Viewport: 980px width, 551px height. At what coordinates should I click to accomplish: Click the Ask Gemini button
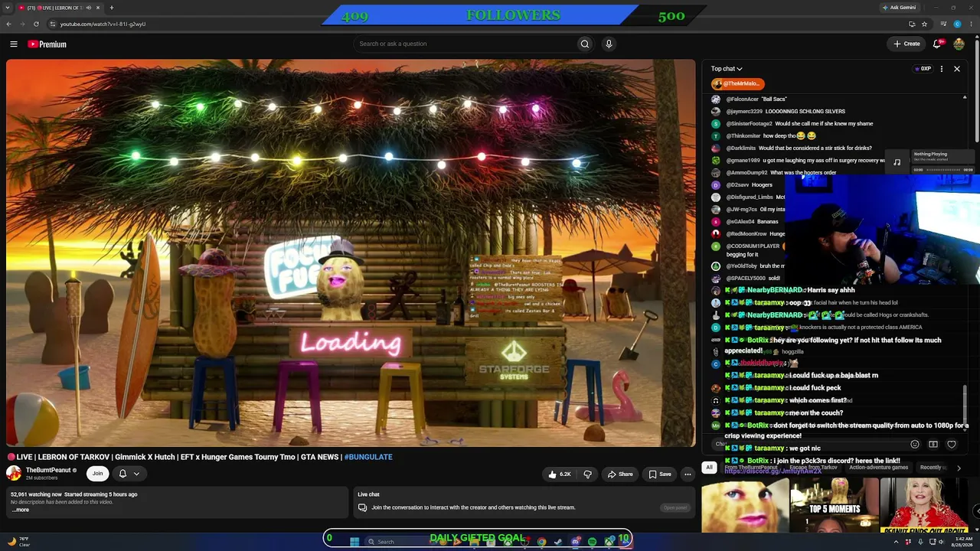[898, 8]
